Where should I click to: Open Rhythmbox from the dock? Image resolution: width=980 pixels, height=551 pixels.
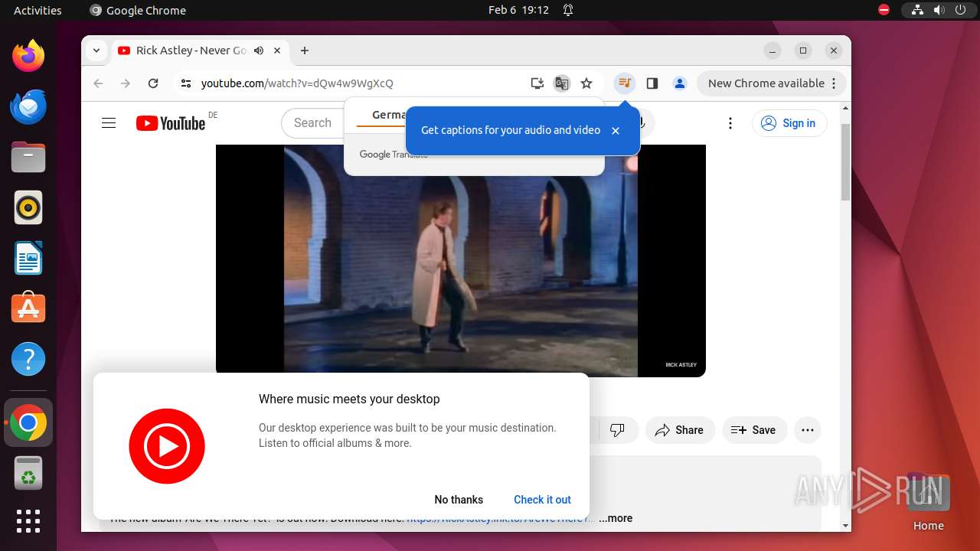click(28, 207)
